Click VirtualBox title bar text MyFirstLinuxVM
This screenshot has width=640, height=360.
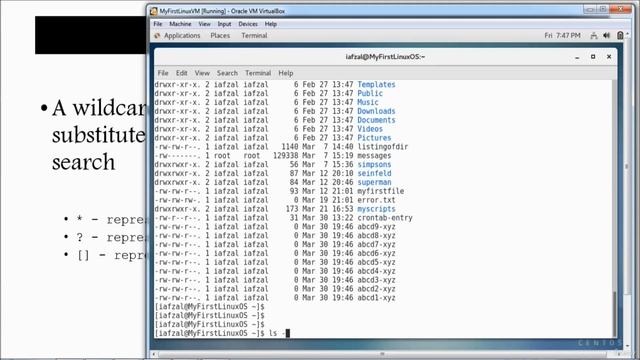coord(179,11)
